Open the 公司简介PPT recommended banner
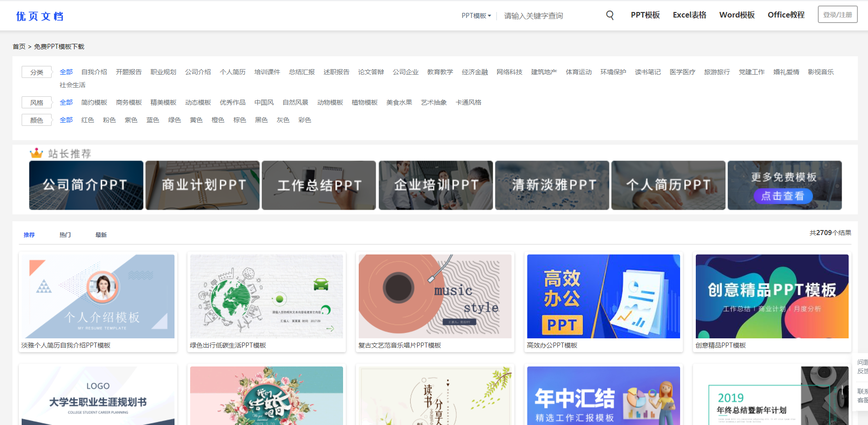The width and height of the screenshot is (868, 425). coord(86,185)
